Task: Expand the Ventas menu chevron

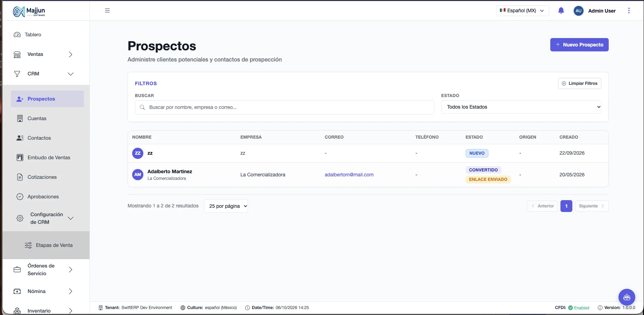Action: click(x=71, y=54)
